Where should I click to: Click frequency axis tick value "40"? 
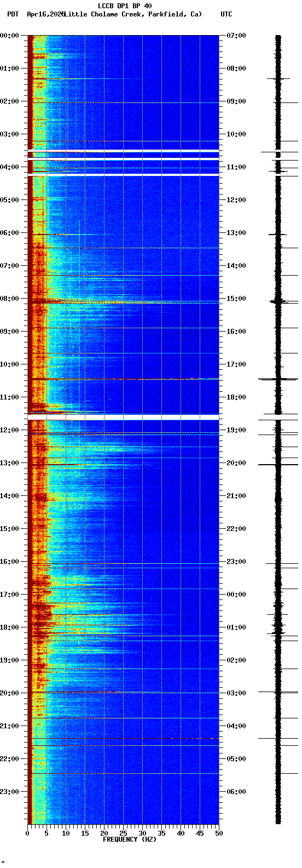click(181, 833)
